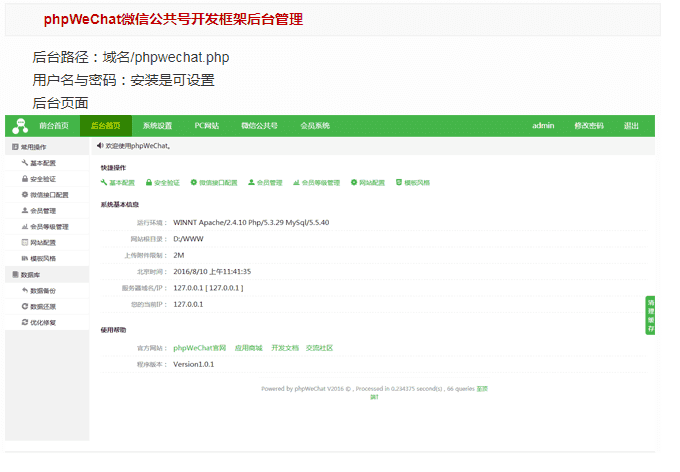Screen dimensions: 680x472
Task: Click the Powered by phpWeChat V2016 footer text
Action: click(368, 389)
